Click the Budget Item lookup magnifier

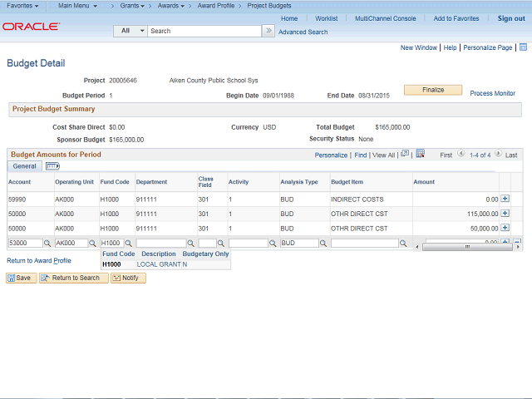[x=403, y=244]
